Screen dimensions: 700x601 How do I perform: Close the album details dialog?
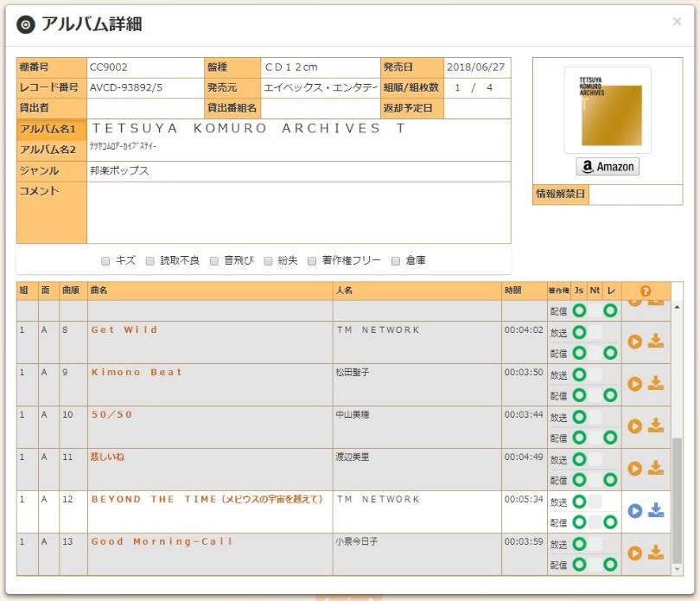coord(677,22)
